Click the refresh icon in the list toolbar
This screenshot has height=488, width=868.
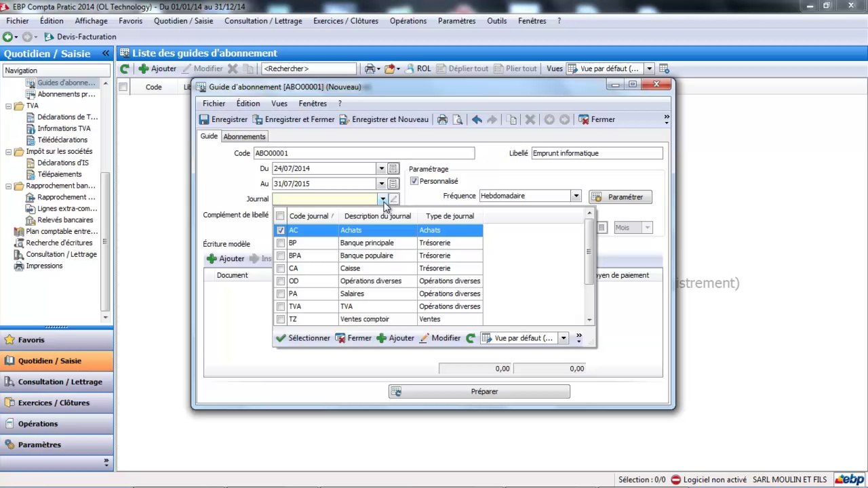pos(125,68)
